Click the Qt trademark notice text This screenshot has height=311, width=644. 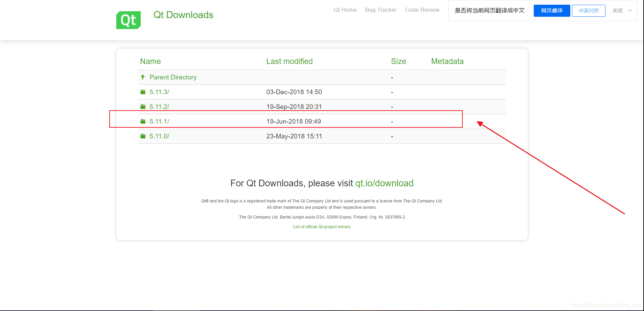[322, 204]
